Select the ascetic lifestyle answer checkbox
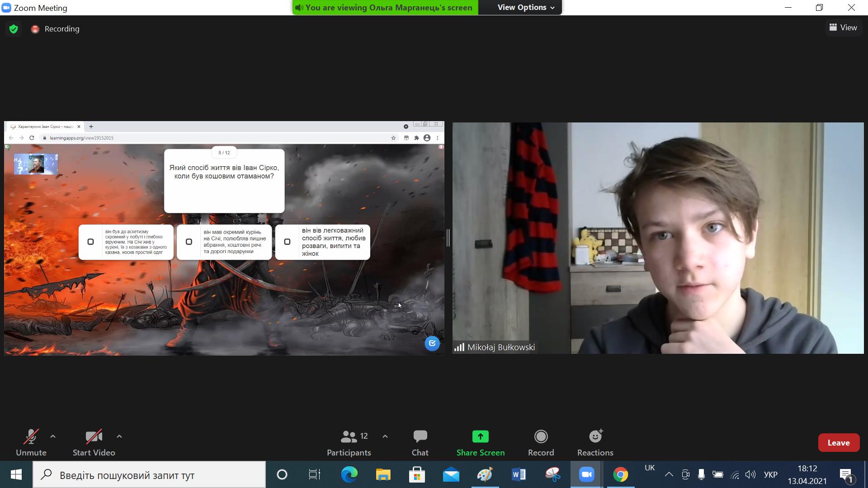Image resolution: width=868 pixels, height=488 pixels. [x=90, y=242]
